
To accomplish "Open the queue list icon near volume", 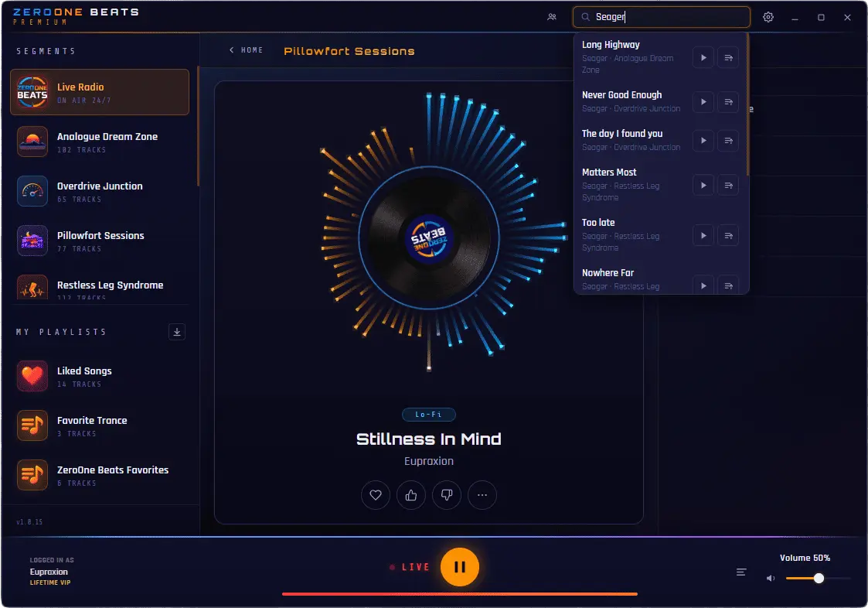I will 741,572.
